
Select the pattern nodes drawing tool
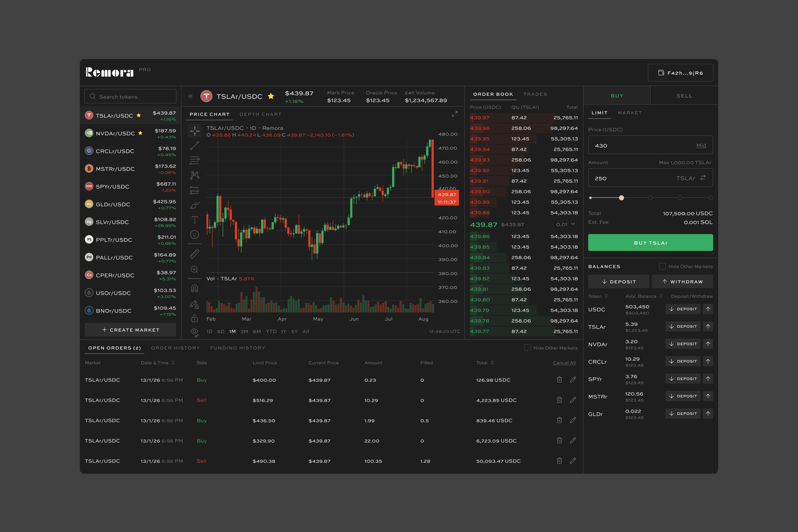pos(194,175)
